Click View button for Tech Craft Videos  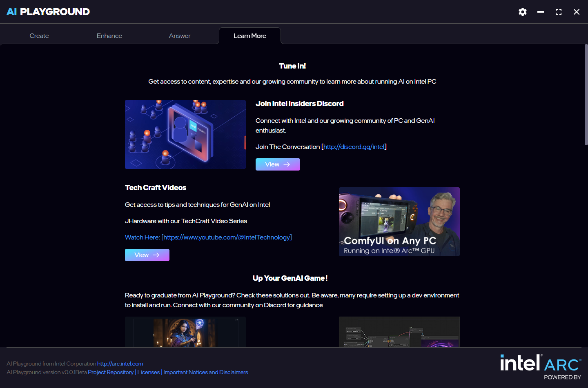147,255
